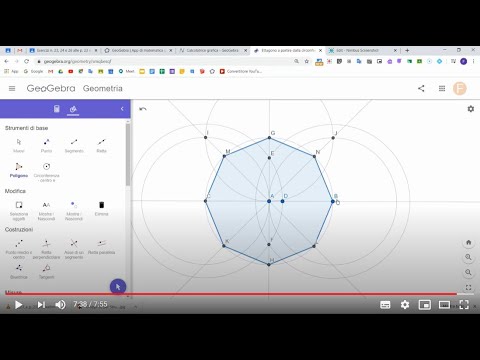Open a new browser tab
The width and height of the screenshot is (480, 360).
pos(407,50)
